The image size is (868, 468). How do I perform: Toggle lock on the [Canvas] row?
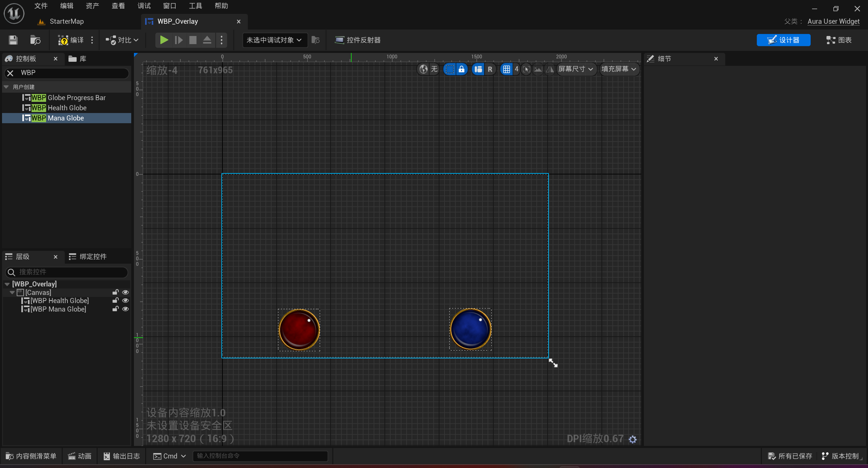[116, 292]
